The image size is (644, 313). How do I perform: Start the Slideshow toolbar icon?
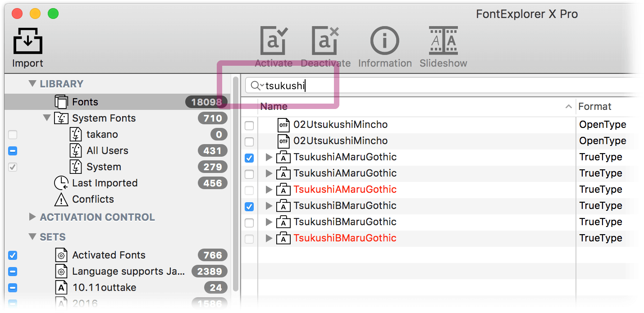443,41
